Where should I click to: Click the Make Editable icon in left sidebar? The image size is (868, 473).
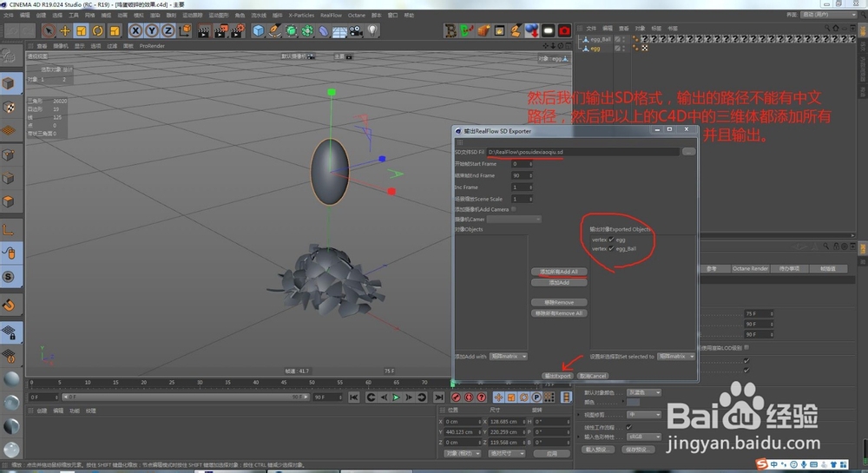click(9, 56)
